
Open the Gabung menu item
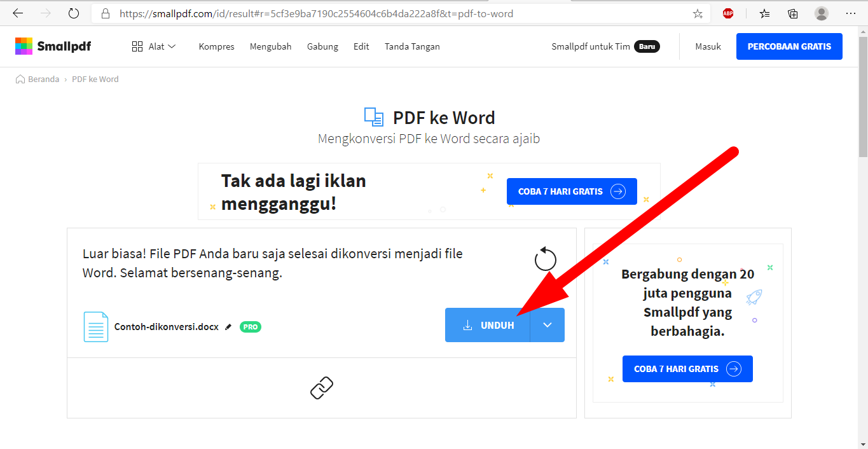click(322, 46)
